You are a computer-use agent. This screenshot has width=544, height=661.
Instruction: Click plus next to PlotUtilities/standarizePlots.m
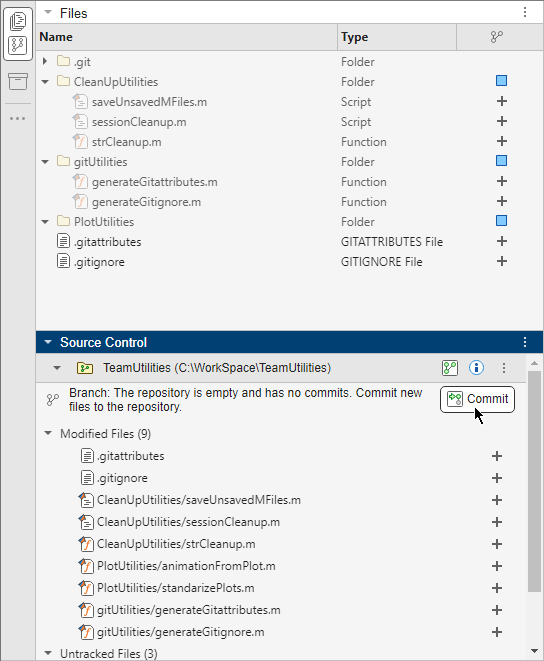[x=497, y=588]
